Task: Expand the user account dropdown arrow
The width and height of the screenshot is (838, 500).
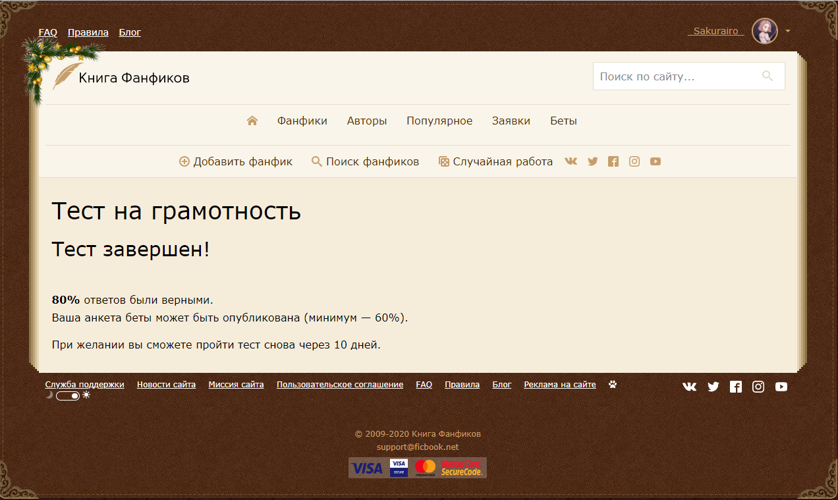Action: 788,31
